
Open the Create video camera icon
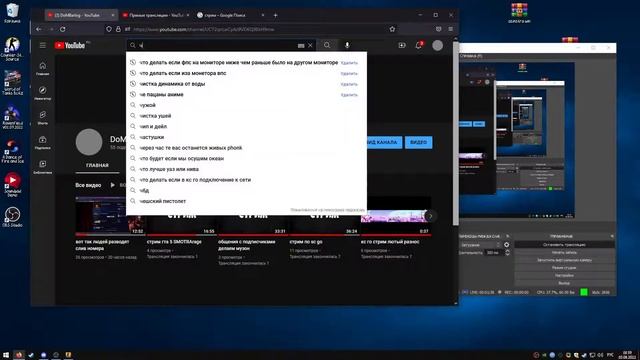coord(402,45)
